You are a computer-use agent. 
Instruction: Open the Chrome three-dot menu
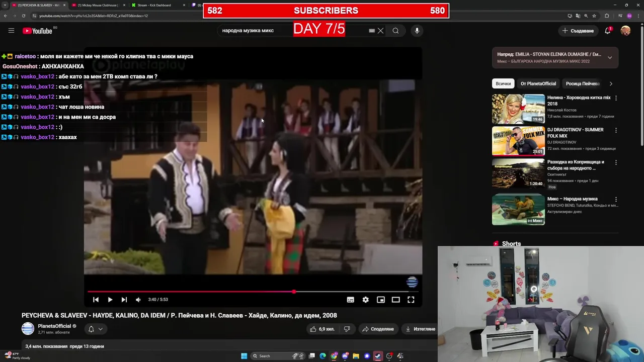point(638,16)
